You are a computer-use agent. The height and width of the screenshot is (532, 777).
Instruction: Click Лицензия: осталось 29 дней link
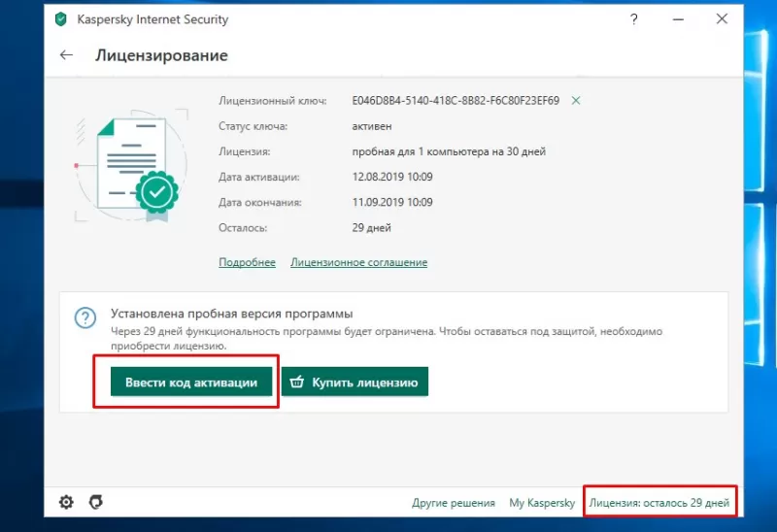pos(659,503)
